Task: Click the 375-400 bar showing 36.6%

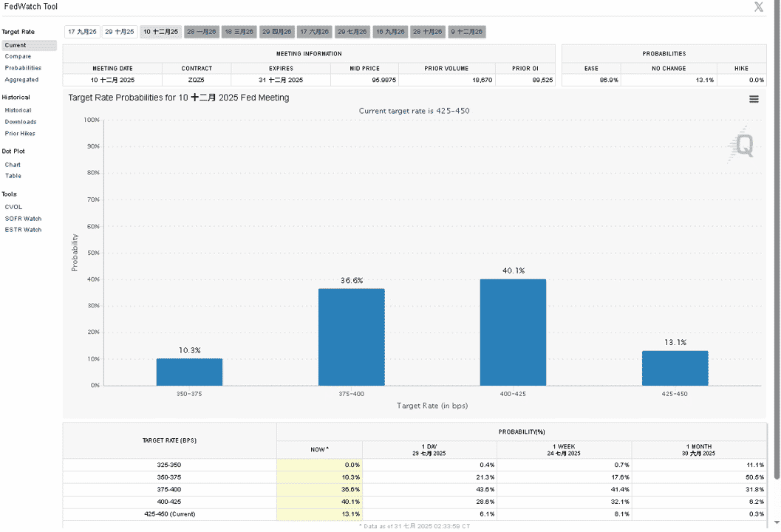Action: pyautogui.click(x=351, y=337)
